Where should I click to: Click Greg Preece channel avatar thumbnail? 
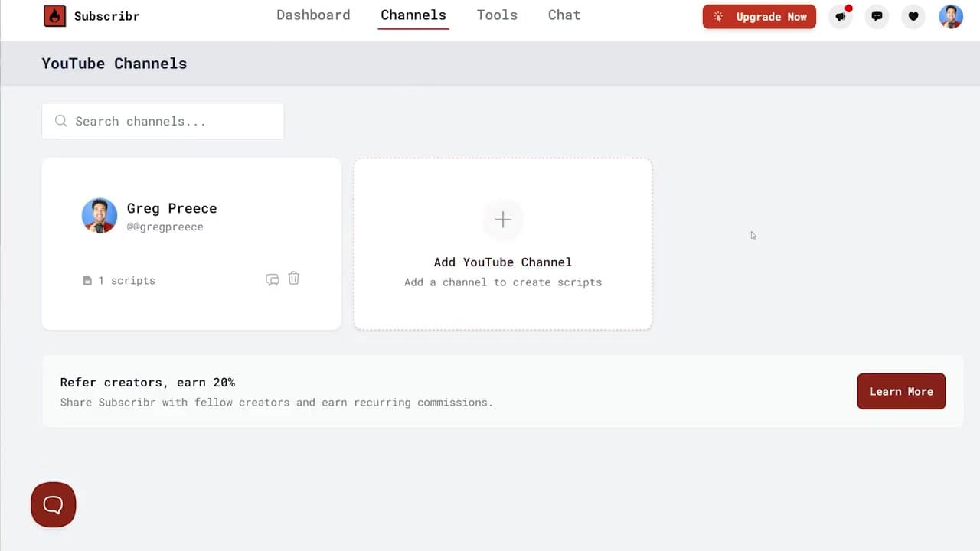100,216
